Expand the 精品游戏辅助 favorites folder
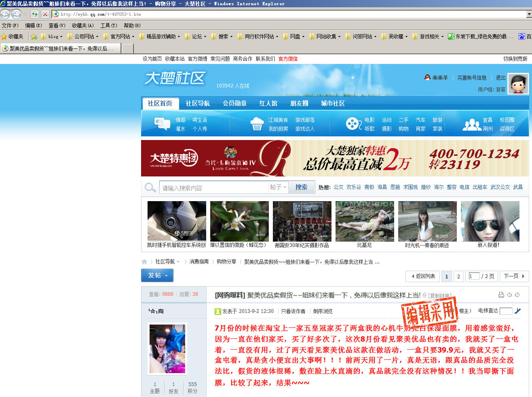 [x=160, y=36]
